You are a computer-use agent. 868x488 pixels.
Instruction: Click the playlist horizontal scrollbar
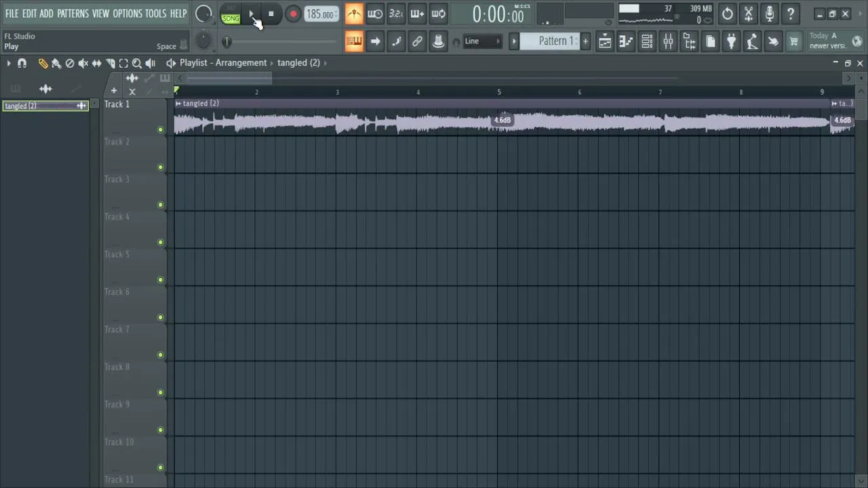[229, 79]
